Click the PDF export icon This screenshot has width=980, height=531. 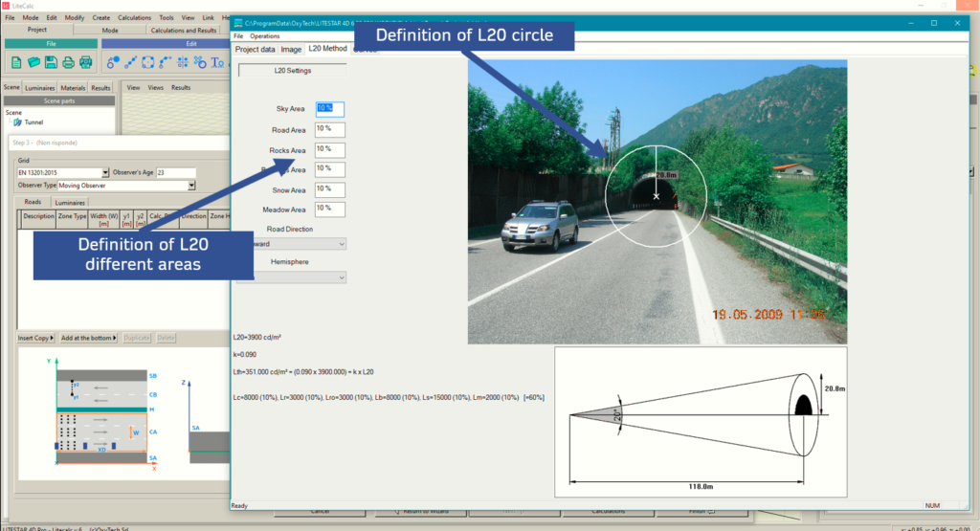coord(85,62)
